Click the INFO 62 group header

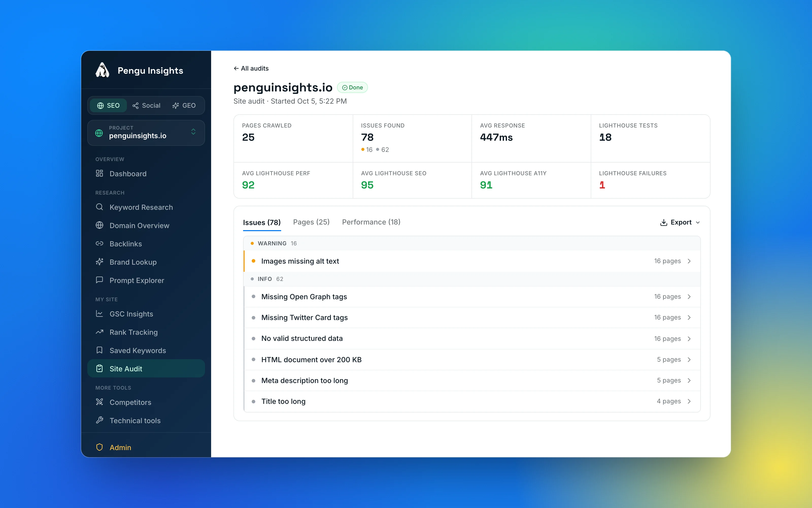472,279
